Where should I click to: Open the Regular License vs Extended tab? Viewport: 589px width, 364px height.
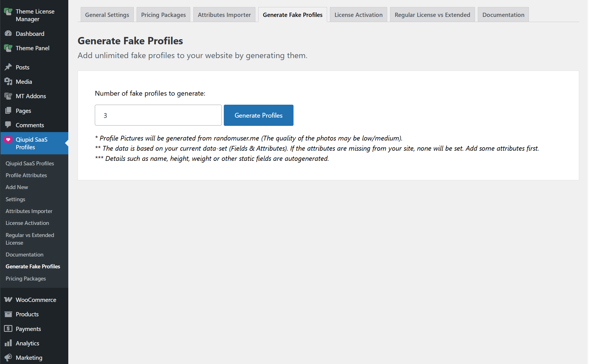click(x=432, y=15)
